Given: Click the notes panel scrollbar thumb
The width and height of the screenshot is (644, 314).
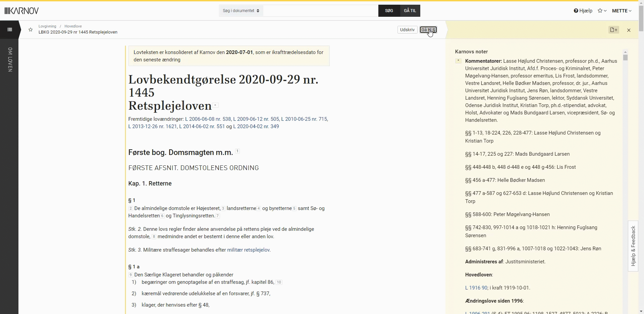Looking at the screenshot, I should 625,57.
